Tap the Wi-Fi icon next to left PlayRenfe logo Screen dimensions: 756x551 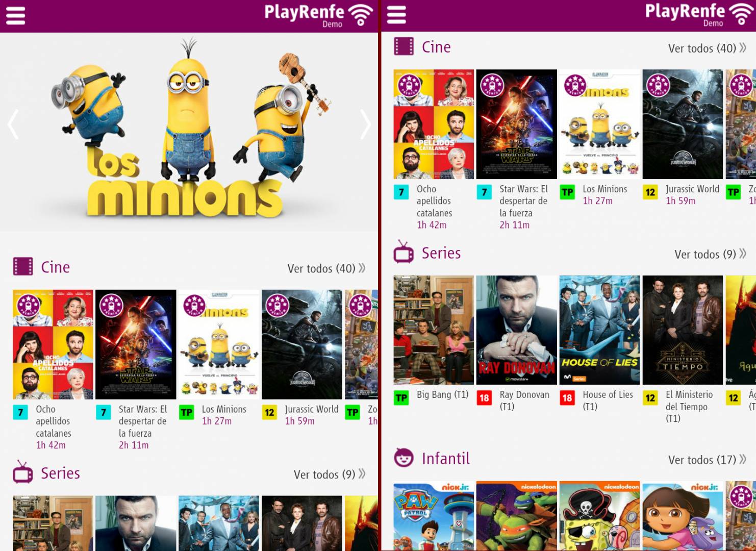tap(361, 14)
